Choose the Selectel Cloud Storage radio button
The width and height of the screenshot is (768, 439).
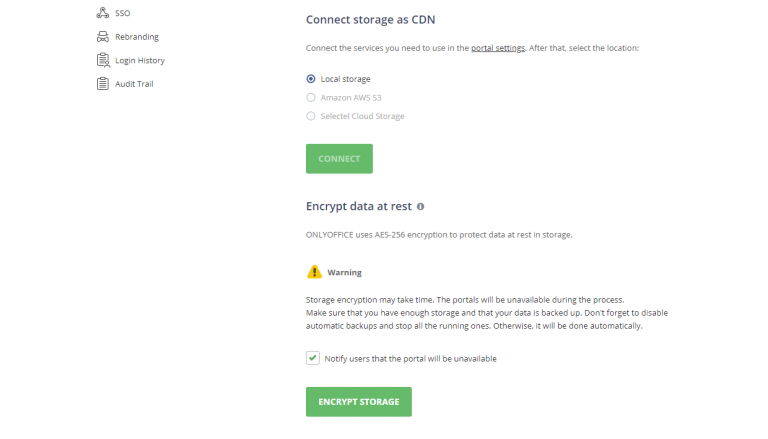tap(311, 116)
